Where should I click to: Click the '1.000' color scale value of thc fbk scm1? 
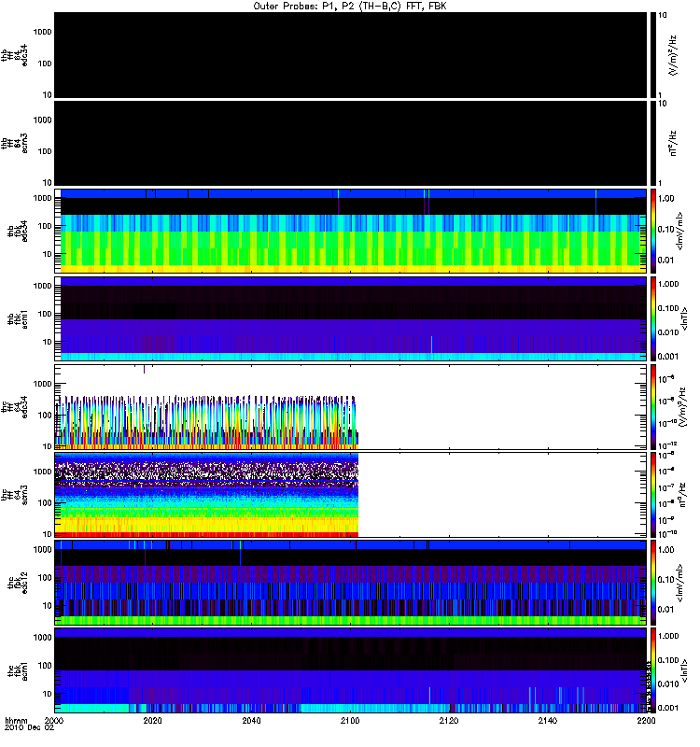click(668, 637)
